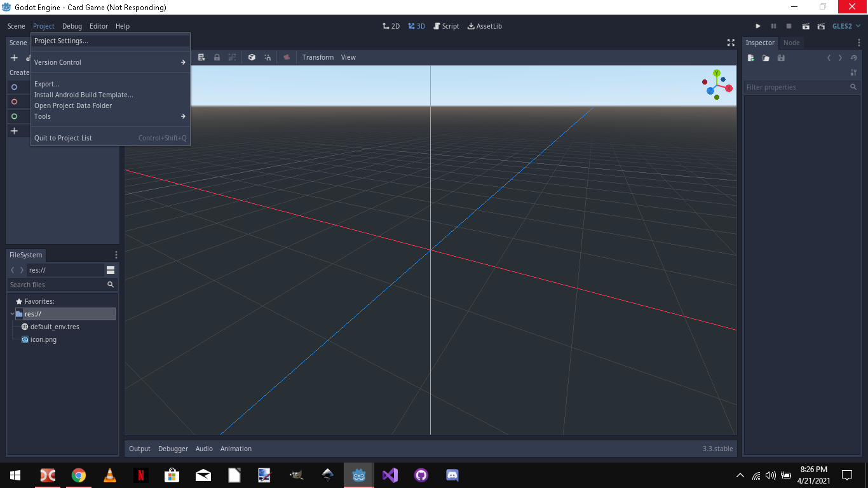Open the GLES2 renderer dropdown
This screenshot has width=868, height=488.
click(x=845, y=26)
